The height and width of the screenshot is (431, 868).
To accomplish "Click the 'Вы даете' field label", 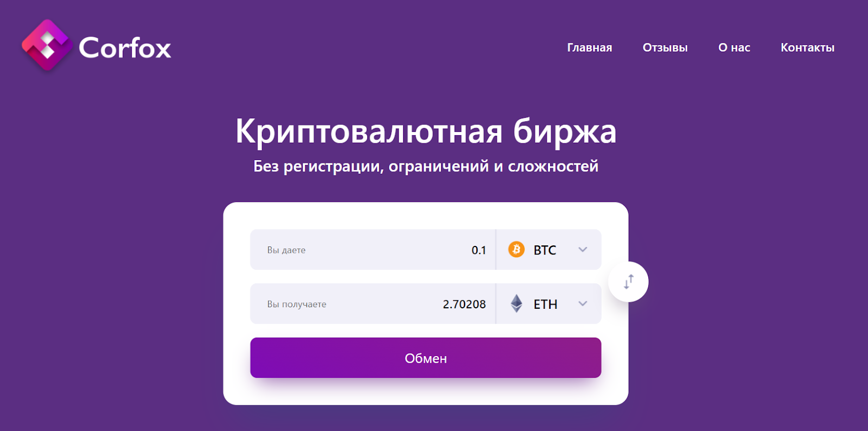I will point(286,250).
